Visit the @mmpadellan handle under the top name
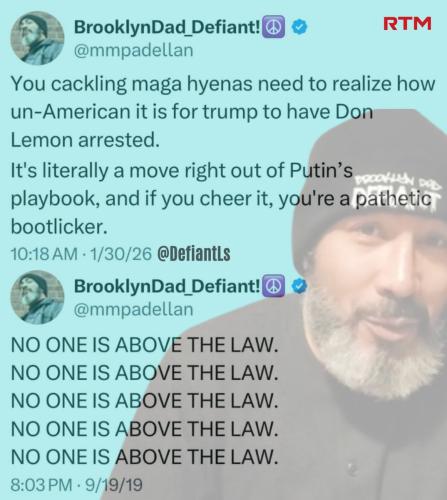447x500 pixels. [133, 51]
